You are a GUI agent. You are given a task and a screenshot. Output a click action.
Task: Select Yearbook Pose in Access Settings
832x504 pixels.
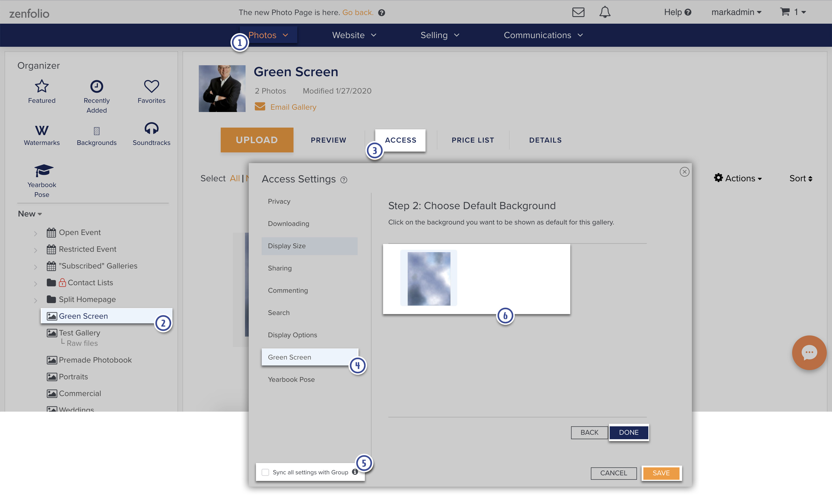[x=291, y=380]
